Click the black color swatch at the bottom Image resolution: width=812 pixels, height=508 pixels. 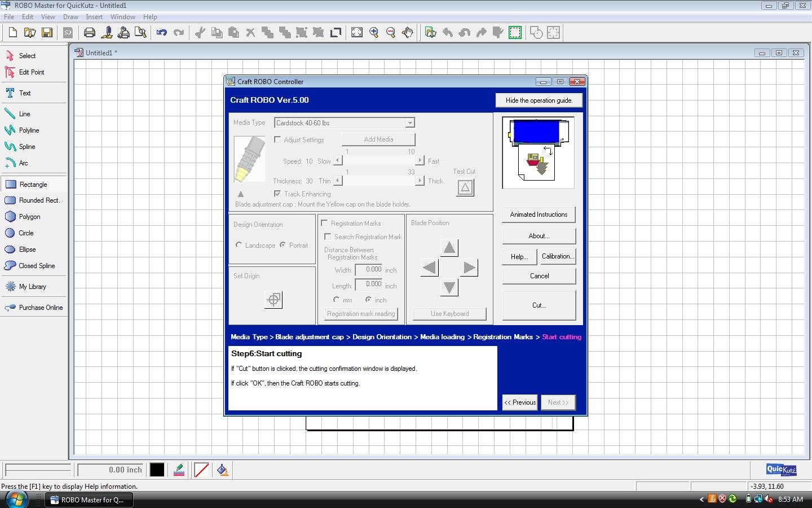click(x=157, y=470)
